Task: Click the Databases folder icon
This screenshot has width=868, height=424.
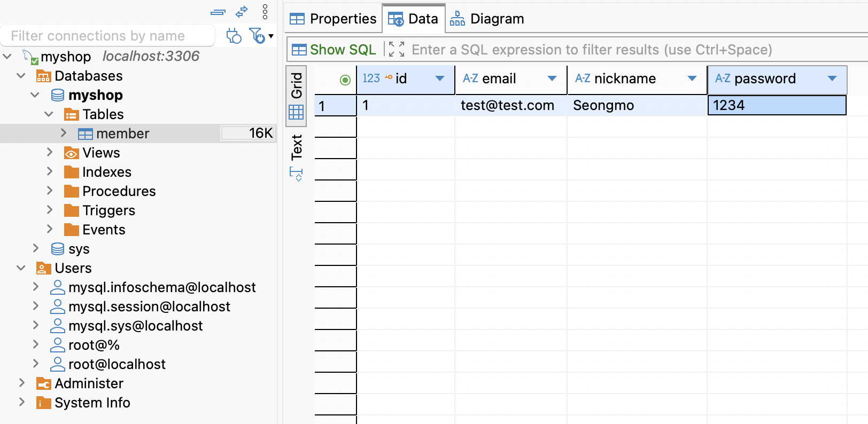Action: (x=43, y=76)
